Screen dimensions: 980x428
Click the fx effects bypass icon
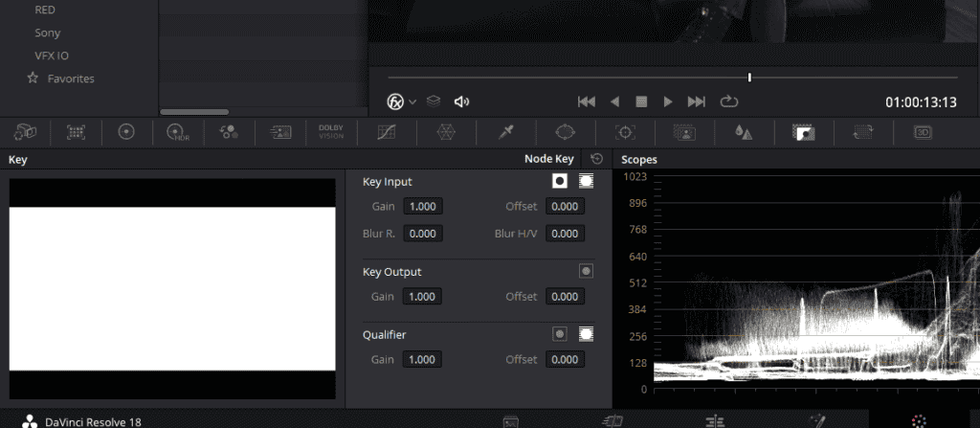pyautogui.click(x=395, y=102)
